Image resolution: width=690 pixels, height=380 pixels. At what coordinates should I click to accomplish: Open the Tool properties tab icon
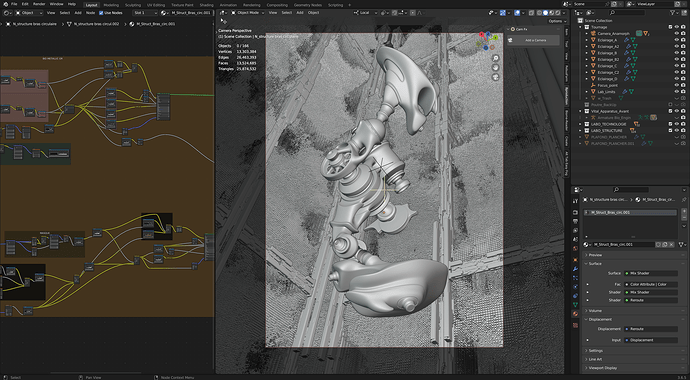pos(576,201)
